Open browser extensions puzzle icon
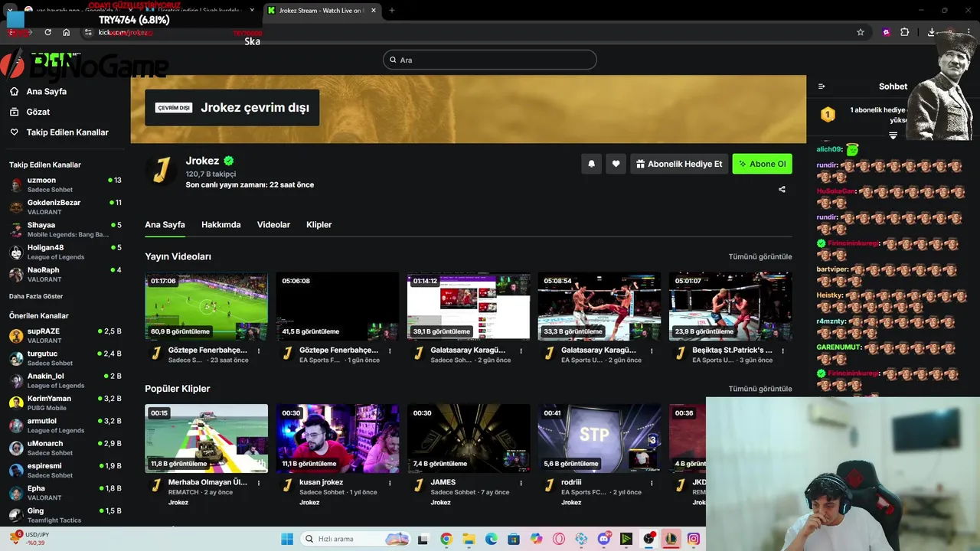Viewport: 980px width, 551px height. pyautogui.click(x=905, y=32)
